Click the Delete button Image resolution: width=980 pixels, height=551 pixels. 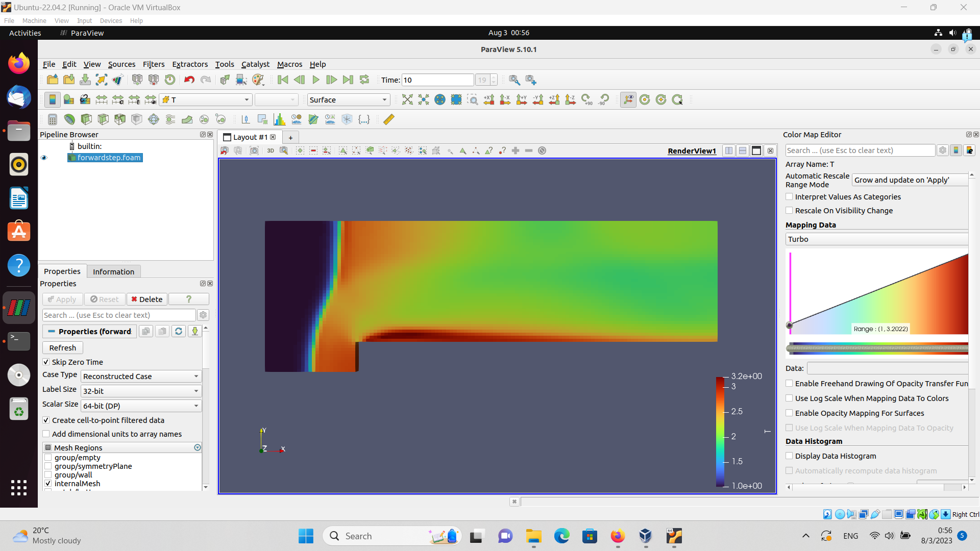tap(147, 299)
